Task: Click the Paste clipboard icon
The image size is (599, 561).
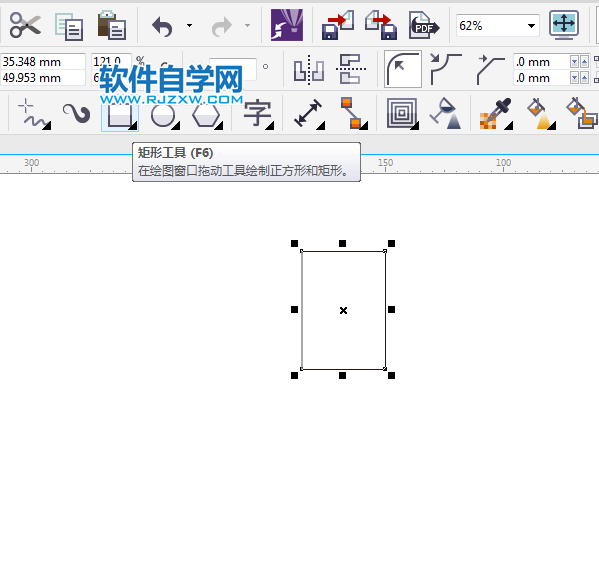Action: [x=112, y=25]
